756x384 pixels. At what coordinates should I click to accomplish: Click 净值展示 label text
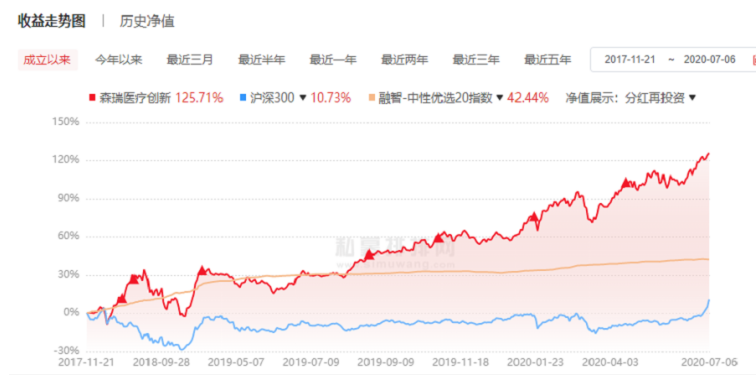(x=593, y=98)
